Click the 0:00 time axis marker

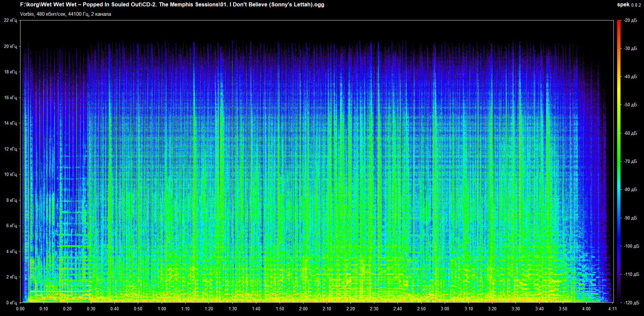click(20, 309)
